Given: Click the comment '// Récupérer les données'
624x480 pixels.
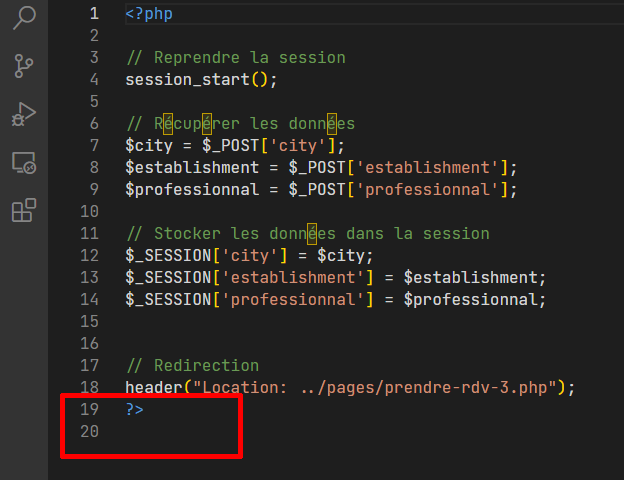Looking at the screenshot, I should point(240,123).
